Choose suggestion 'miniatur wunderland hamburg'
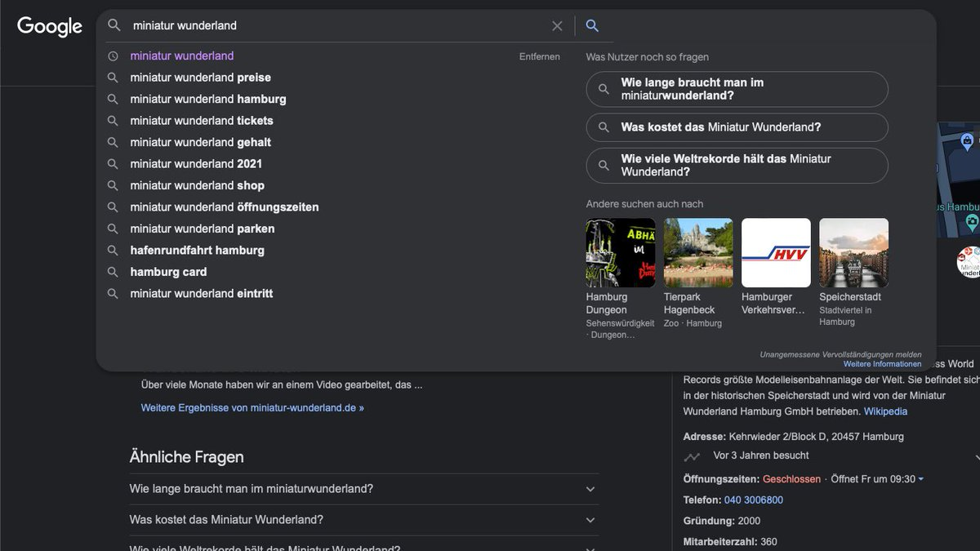The height and width of the screenshot is (551, 980). point(208,99)
